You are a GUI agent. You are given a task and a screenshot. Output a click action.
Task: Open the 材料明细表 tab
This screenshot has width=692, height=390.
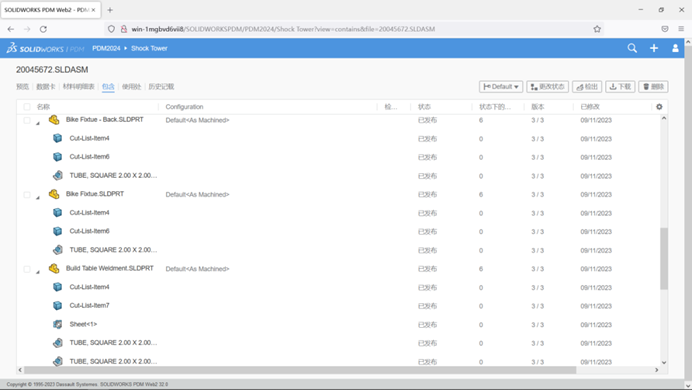pos(79,86)
